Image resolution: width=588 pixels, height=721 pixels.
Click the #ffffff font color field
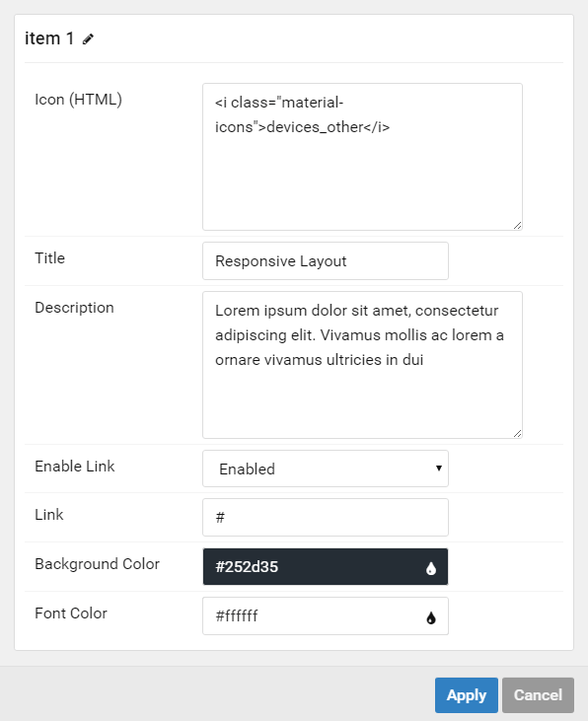[326, 615]
